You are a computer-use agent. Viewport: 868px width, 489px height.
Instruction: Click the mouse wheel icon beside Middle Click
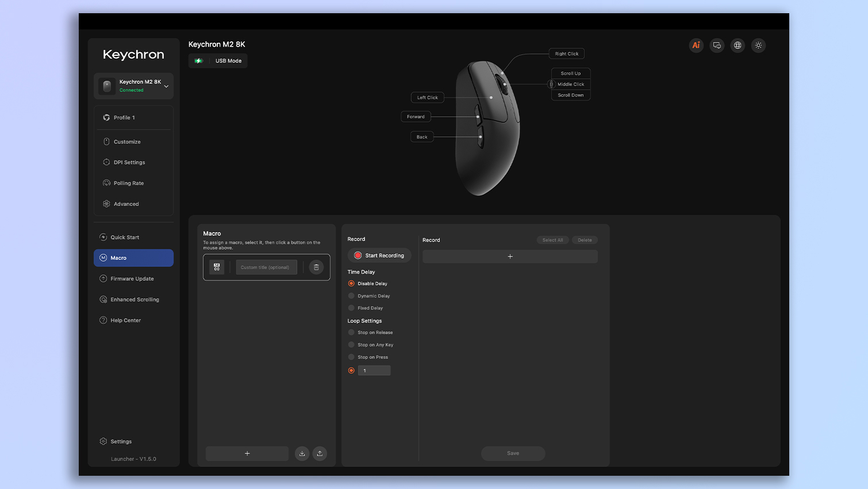(551, 84)
